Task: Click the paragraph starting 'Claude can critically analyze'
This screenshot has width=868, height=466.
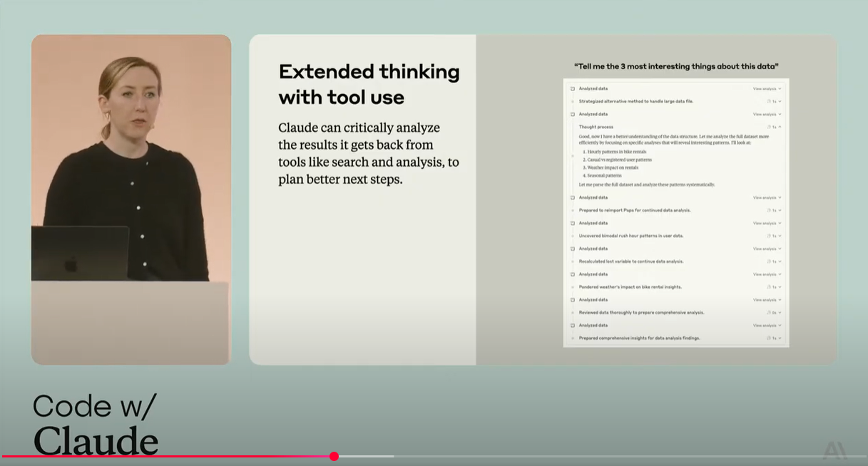Action: pyautogui.click(x=368, y=153)
